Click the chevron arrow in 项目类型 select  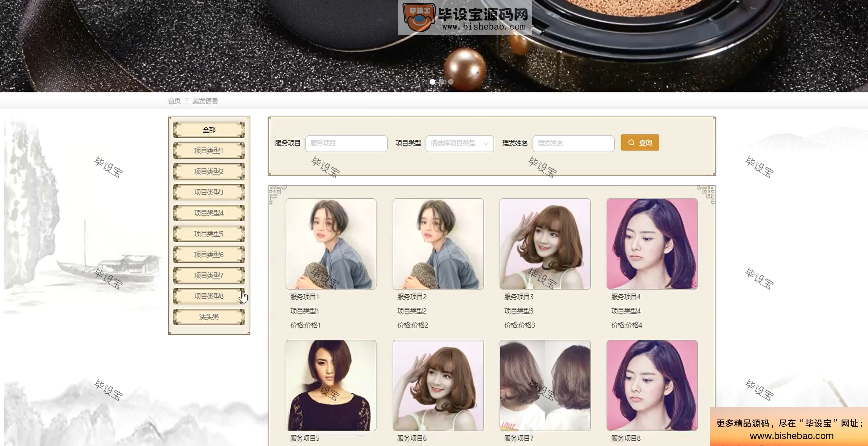[486, 144]
